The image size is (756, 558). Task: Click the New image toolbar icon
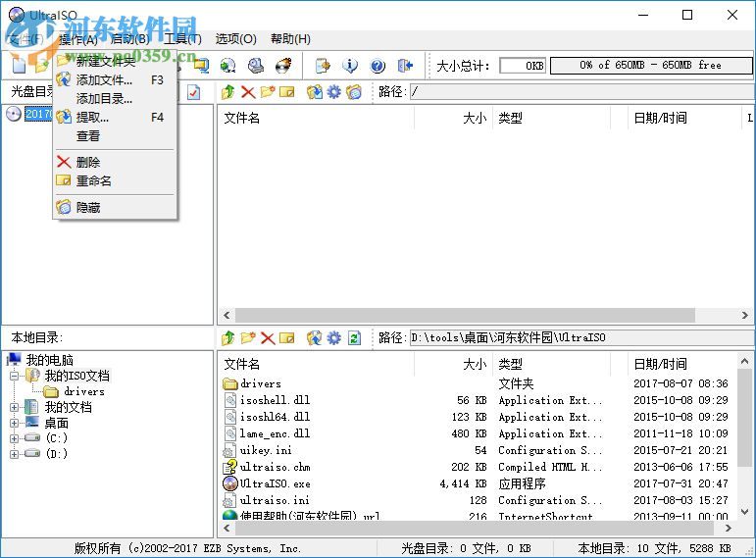click(19, 65)
